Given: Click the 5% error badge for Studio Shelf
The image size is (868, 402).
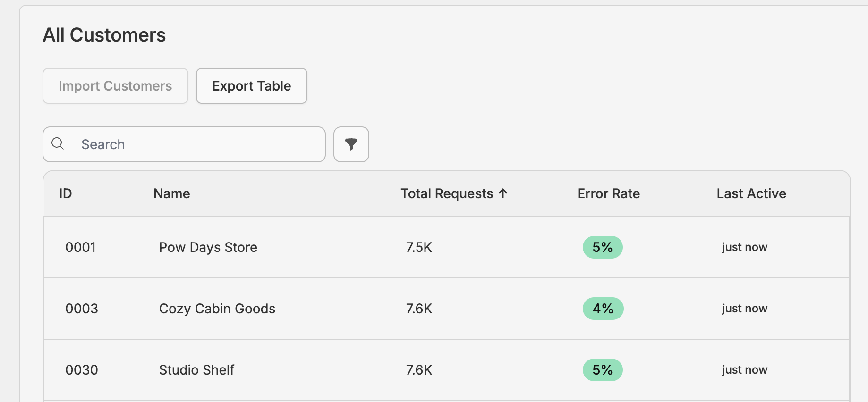Looking at the screenshot, I should (603, 370).
